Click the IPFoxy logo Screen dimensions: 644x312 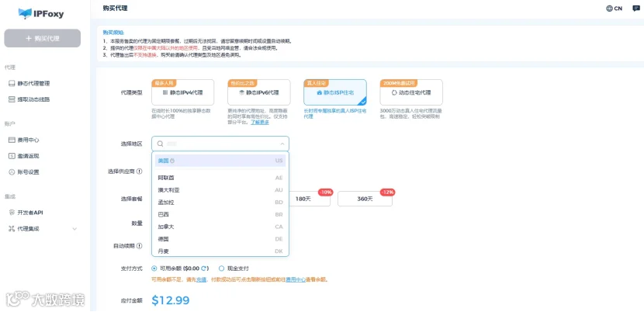pos(41,13)
